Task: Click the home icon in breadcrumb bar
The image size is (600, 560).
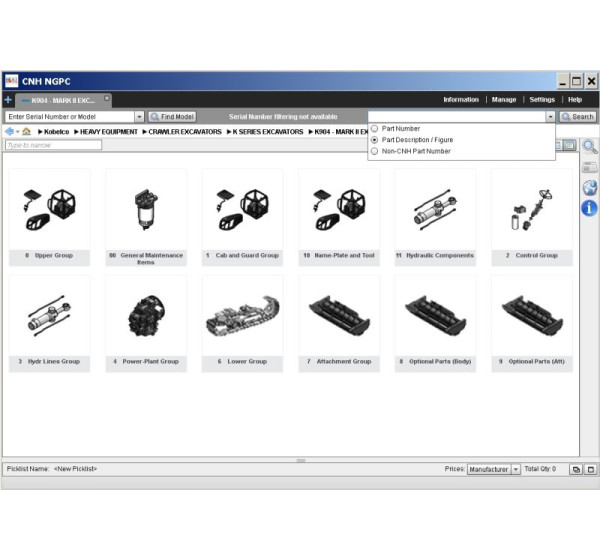Action: coord(26,132)
